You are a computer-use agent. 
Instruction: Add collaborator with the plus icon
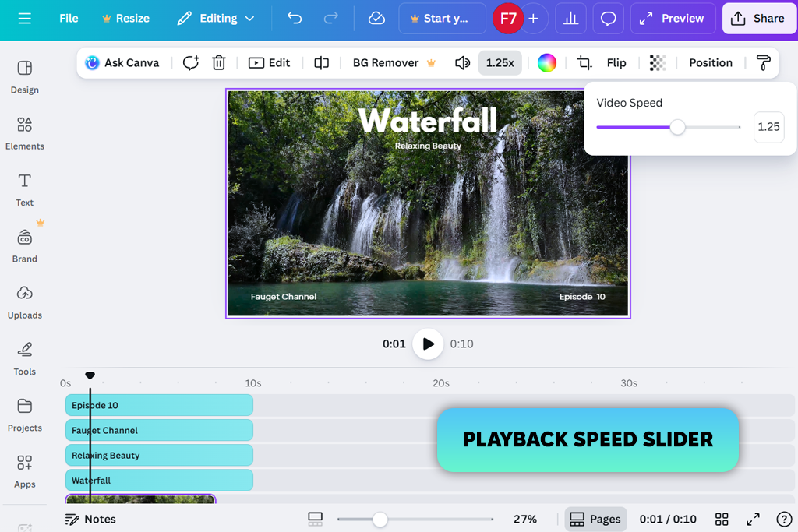pyautogui.click(x=533, y=19)
